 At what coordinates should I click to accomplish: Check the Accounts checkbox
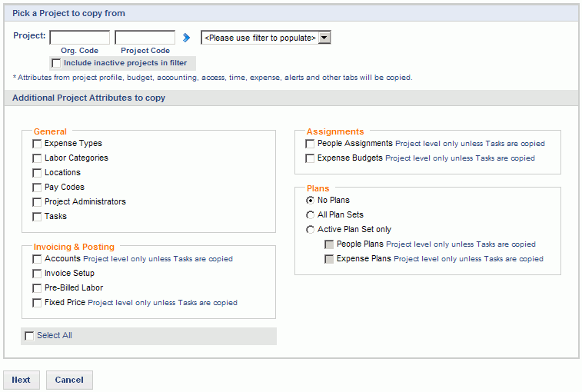tap(37, 259)
